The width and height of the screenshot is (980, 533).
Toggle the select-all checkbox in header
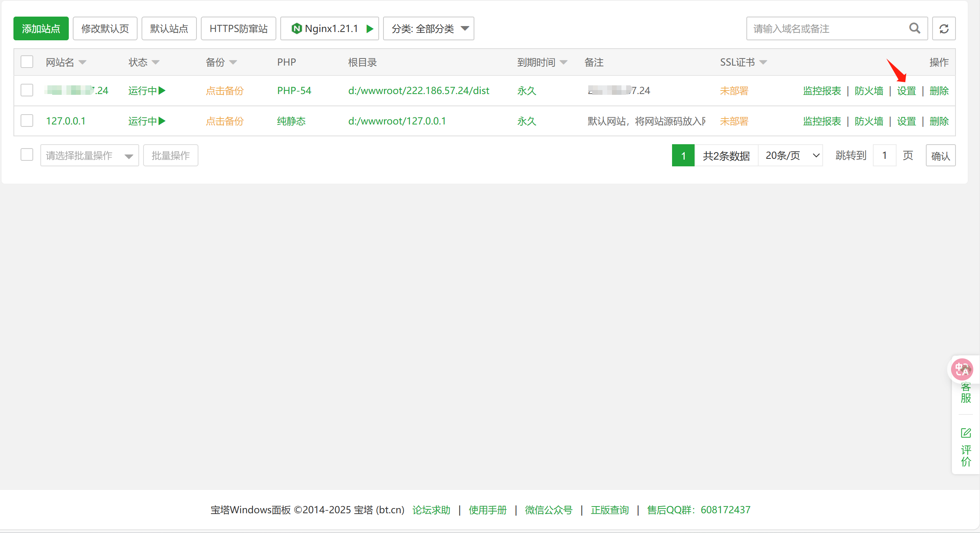pos(27,62)
